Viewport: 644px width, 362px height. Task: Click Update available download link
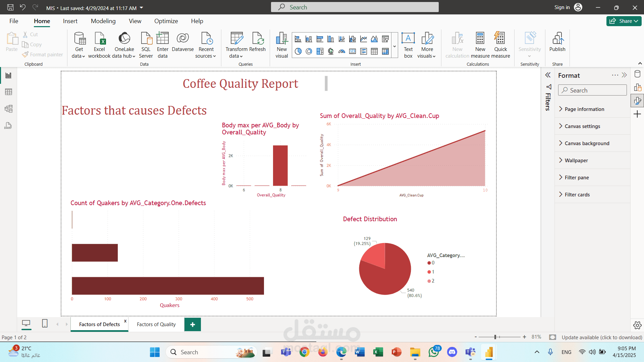coord(602,337)
